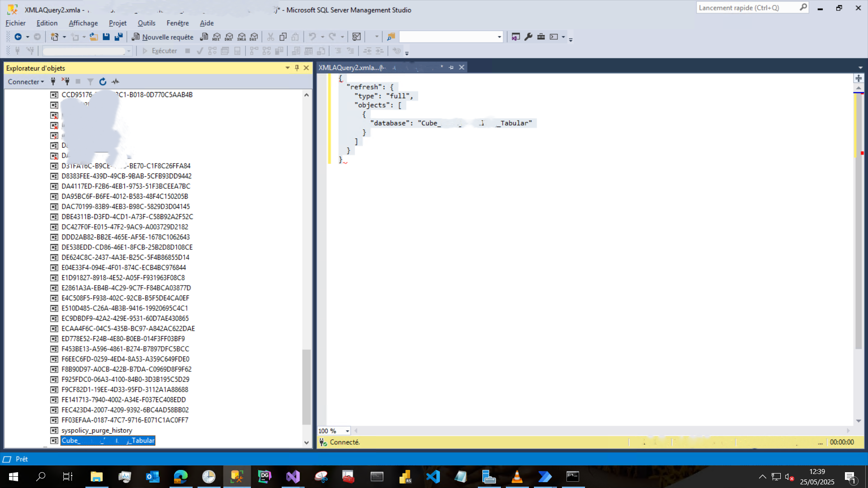Screen dimensions: 868x488
Task: Pin the XMLAQuery2.xmla tab
Action: point(451,67)
